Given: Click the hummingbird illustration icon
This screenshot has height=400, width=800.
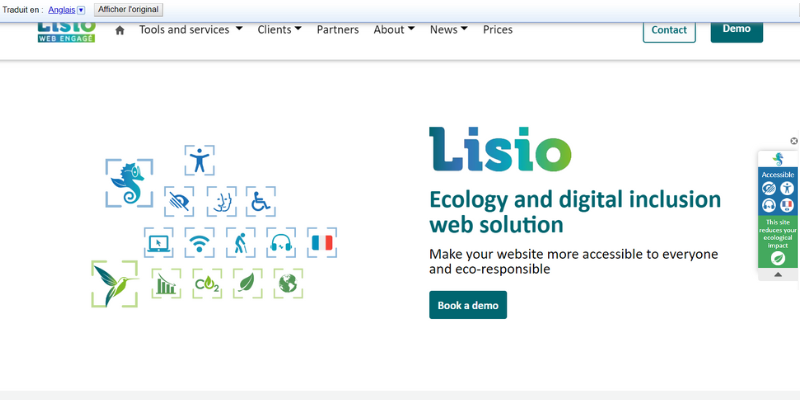Looking at the screenshot, I should coord(115,284).
